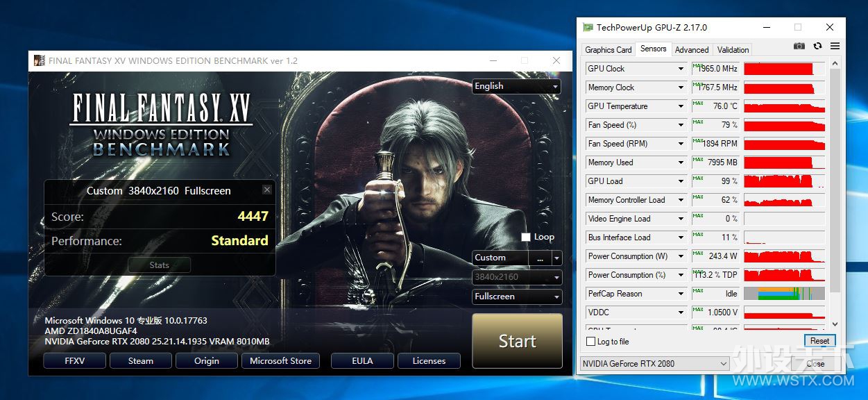Enable the Loop checkbox
Viewport: 868px width, 400px height.
click(526, 237)
